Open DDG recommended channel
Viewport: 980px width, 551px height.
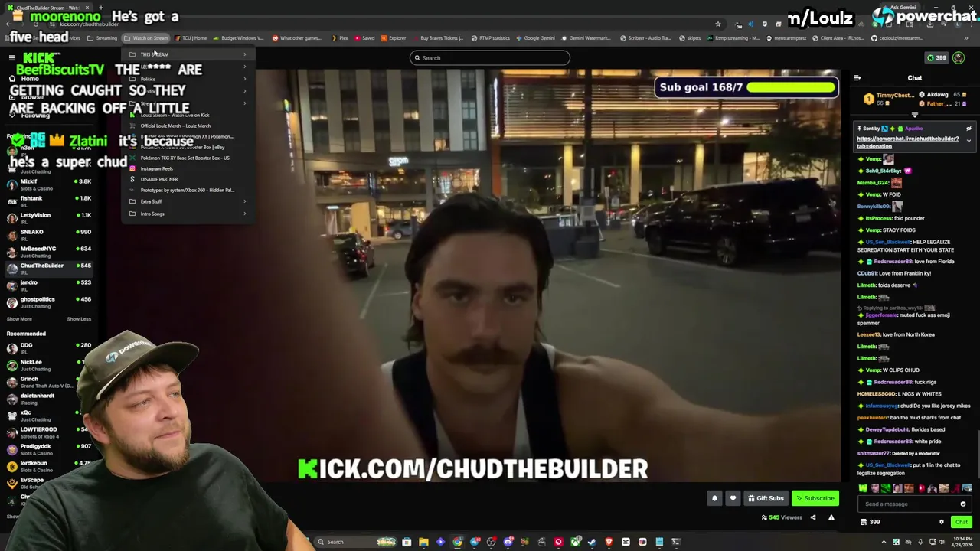click(49, 348)
